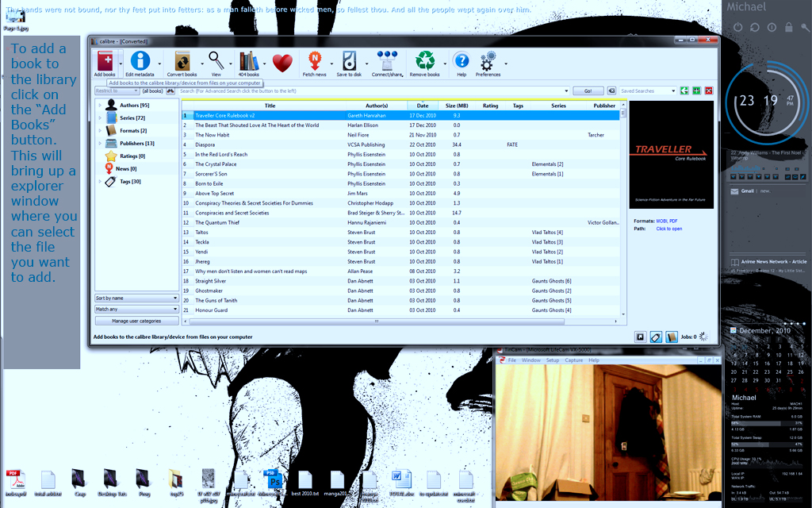Expand the Tags [30] category
812x508 pixels.
tap(99, 182)
